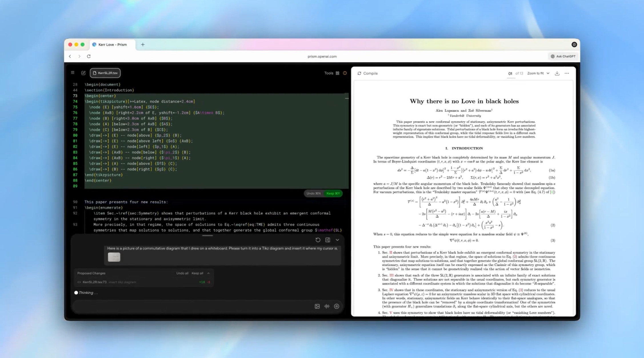644x358 pixels.
Task: Open the Zoom to fit dropdown
Action: (538, 73)
